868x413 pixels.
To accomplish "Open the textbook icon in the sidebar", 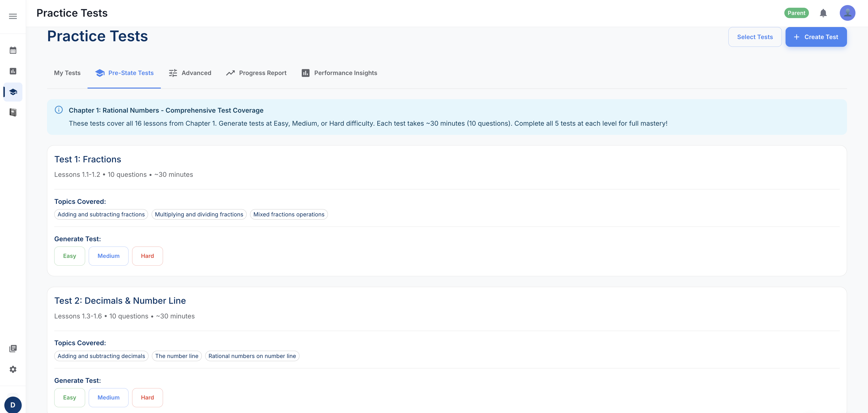I will pyautogui.click(x=13, y=113).
